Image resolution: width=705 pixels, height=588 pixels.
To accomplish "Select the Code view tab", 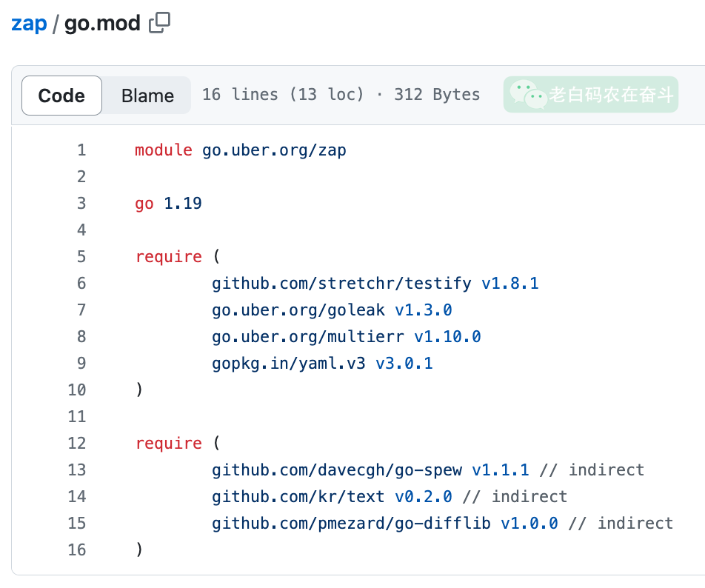I will pyautogui.click(x=61, y=96).
